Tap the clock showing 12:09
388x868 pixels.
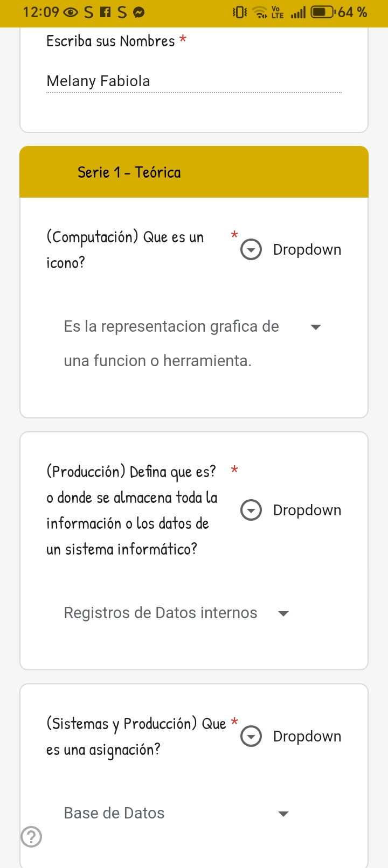pos(41,12)
